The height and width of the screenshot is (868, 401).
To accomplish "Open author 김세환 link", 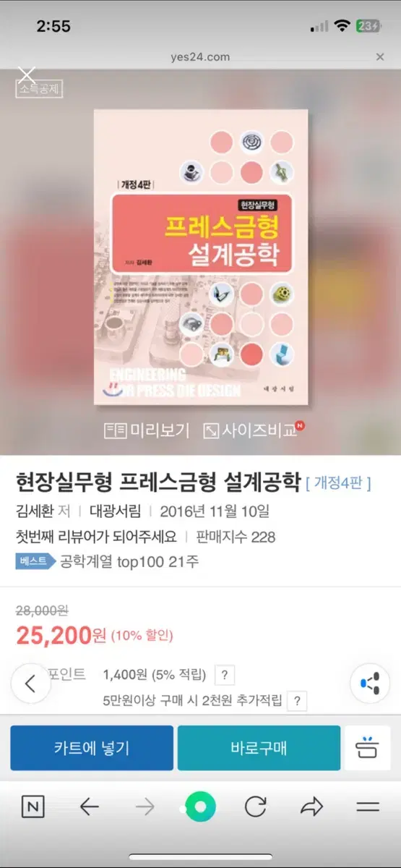I will click(35, 511).
